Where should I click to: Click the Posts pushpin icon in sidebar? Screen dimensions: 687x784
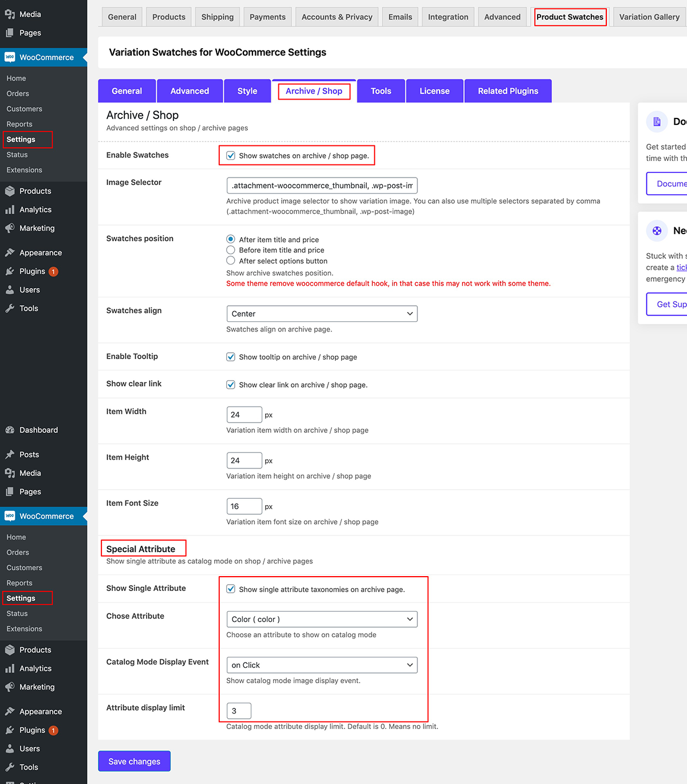point(10,455)
